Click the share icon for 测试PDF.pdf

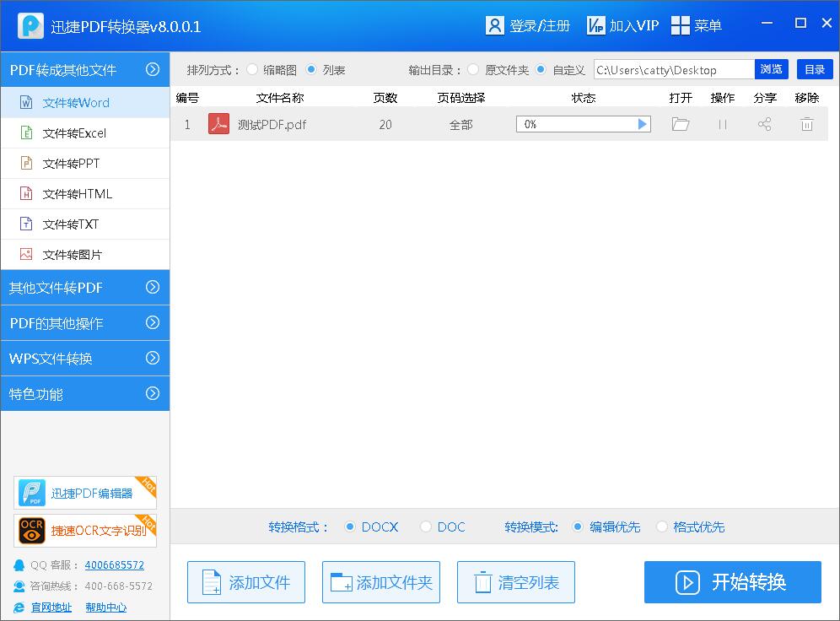(x=764, y=124)
